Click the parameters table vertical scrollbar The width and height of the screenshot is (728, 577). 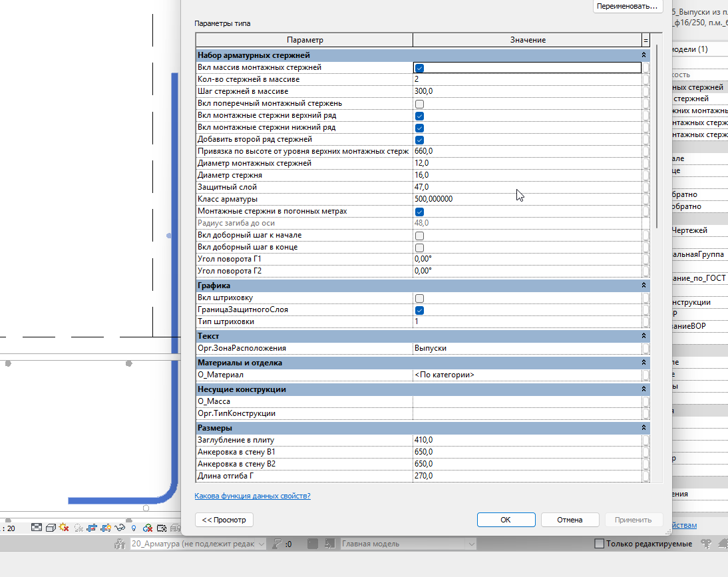(657, 136)
